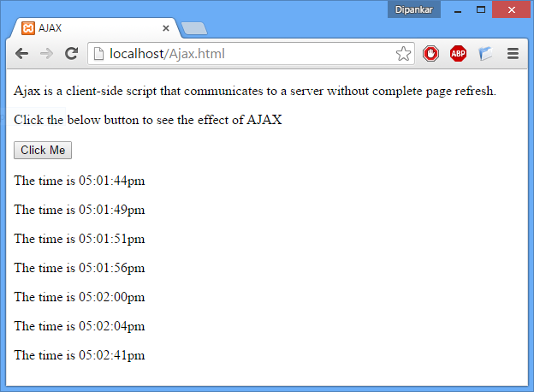Open the red stop-hand extension icon
The image size is (534, 392).
coord(430,53)
